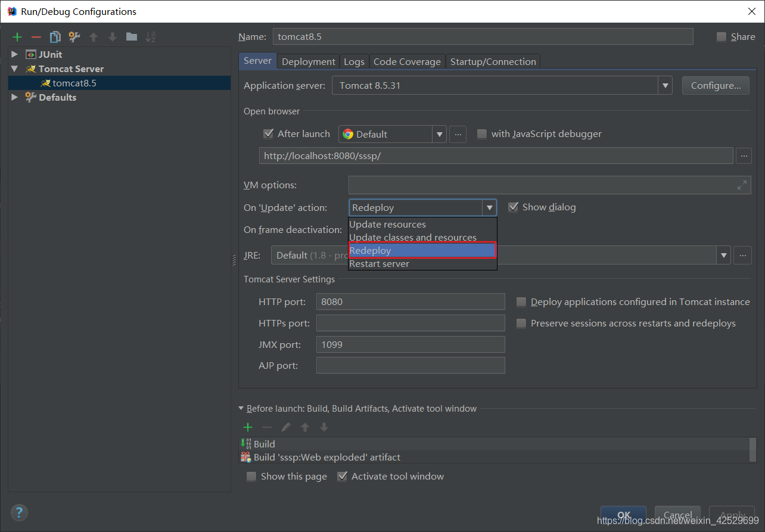This screenshot has width=765, height=532.
Task: Click the ellipsis button beside URL field
Action: click(x=744, y=156)
